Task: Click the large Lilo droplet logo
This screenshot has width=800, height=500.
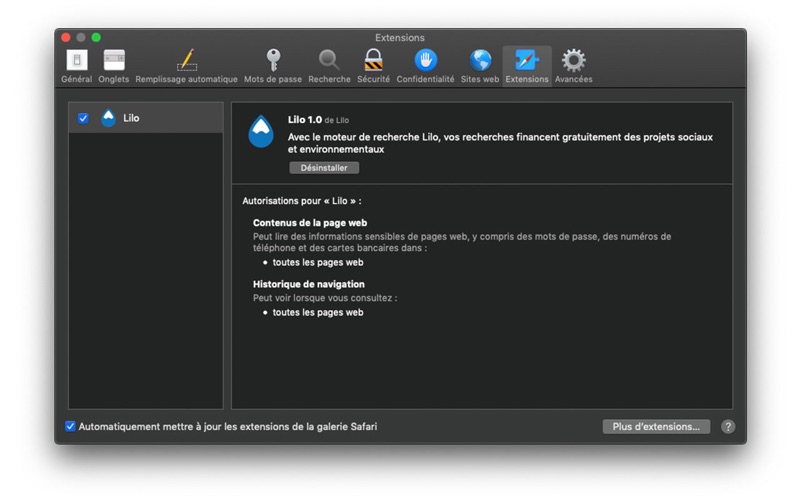Action: click(261, 131)
